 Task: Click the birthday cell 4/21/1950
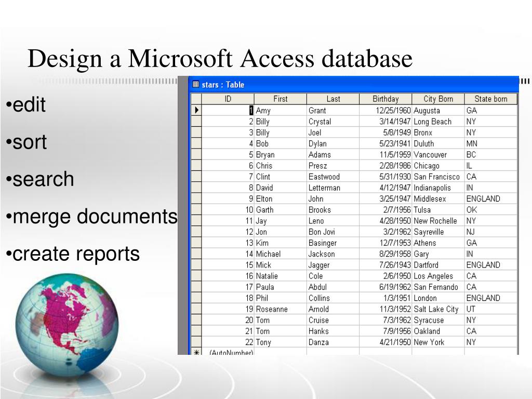[x=386, y=342]
